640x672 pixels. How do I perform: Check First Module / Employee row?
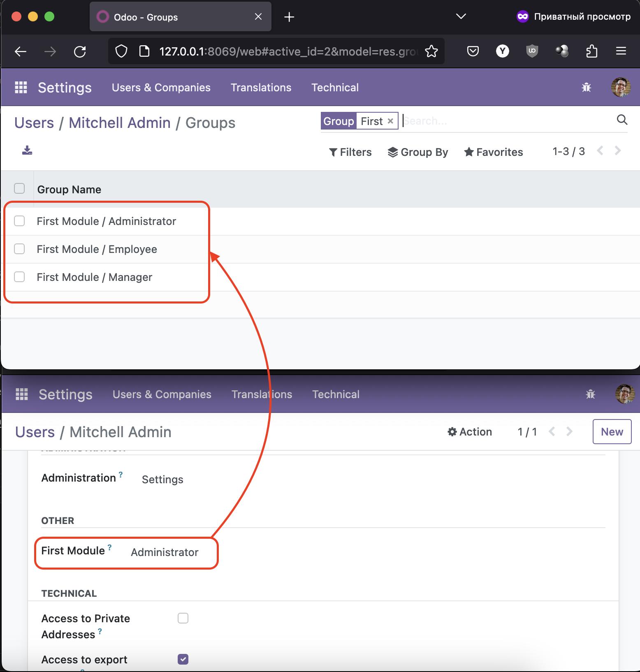[x=19, y=249]
